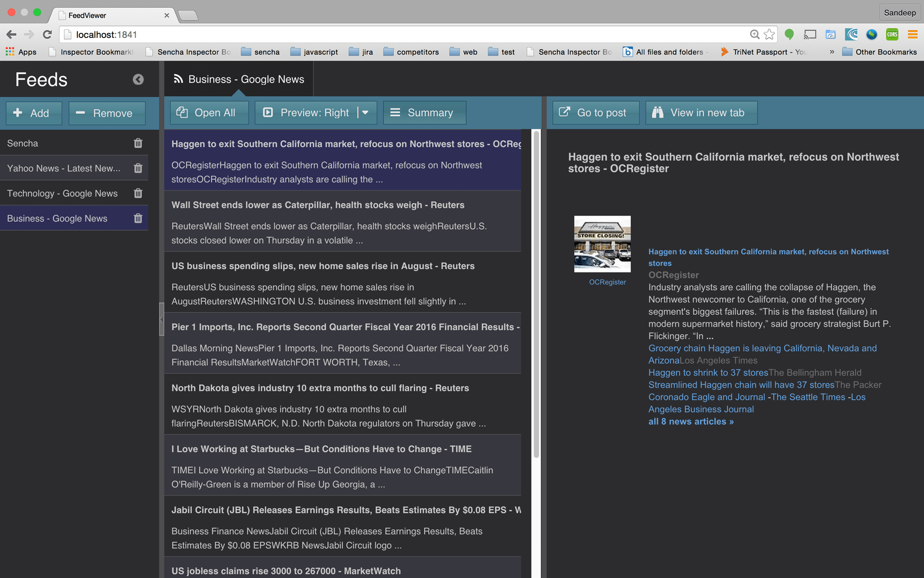Open sencha bookmarks folder
The image size is (924, 578).
tap(260, 52)
